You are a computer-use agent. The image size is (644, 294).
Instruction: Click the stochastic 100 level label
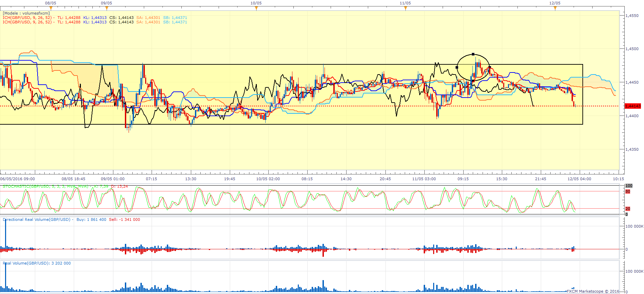(x=629, y=186)
